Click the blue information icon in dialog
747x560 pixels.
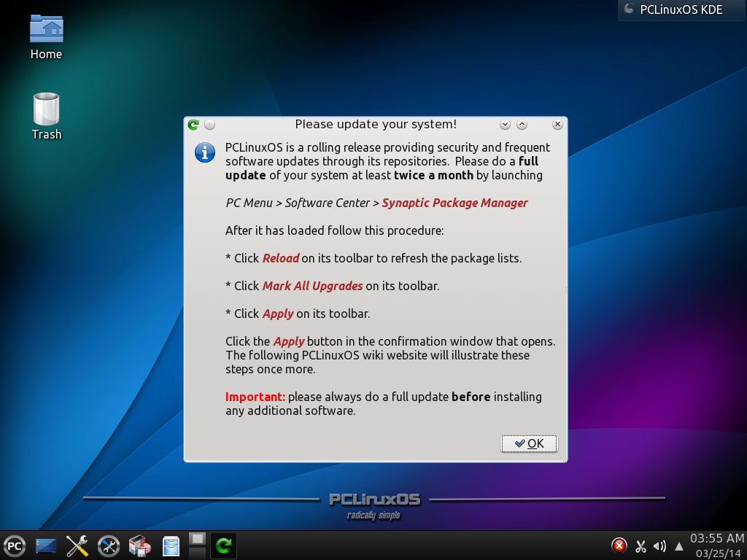[x=205, y=152]
